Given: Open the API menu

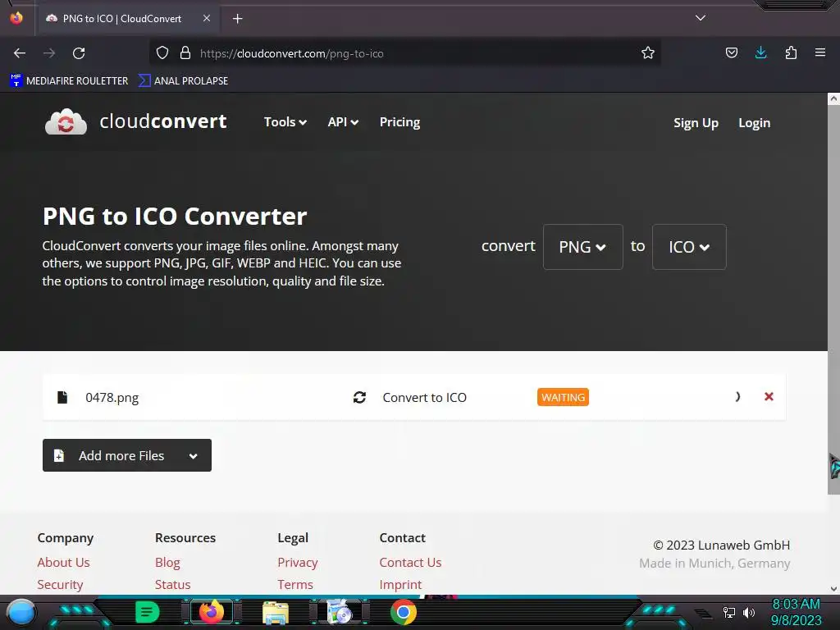Looking at the screenshot, I should 343,122.
